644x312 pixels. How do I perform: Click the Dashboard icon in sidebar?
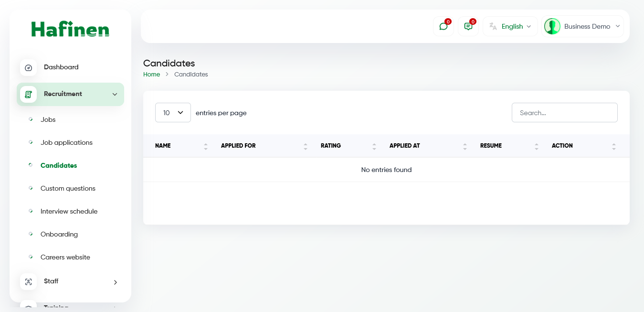[29, 67]
